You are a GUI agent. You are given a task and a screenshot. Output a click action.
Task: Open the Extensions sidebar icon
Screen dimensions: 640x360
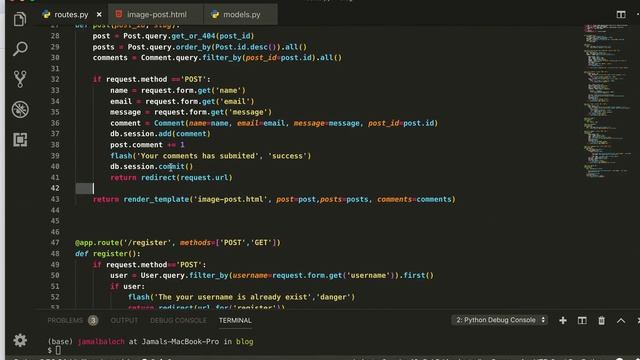(20, 140)
